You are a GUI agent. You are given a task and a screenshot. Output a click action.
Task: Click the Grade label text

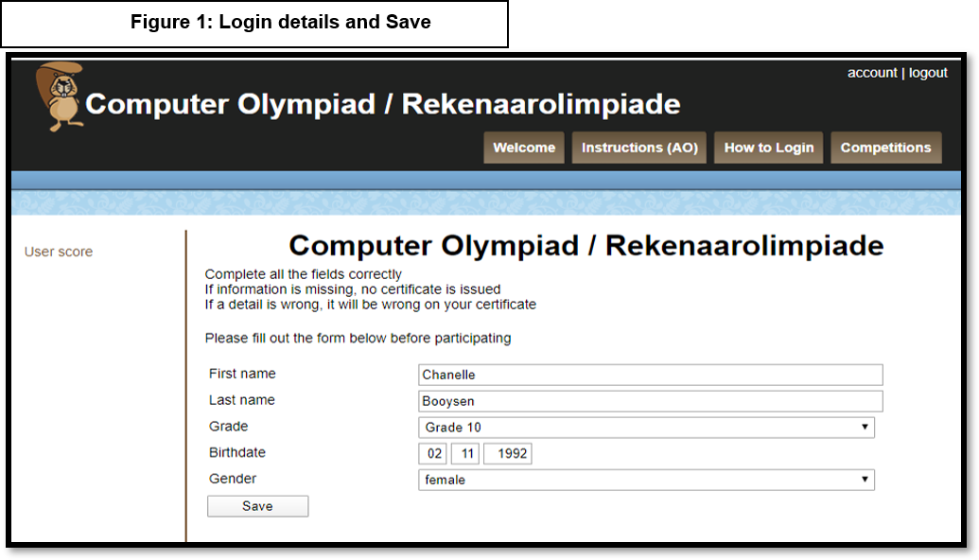tap(229, 427)
